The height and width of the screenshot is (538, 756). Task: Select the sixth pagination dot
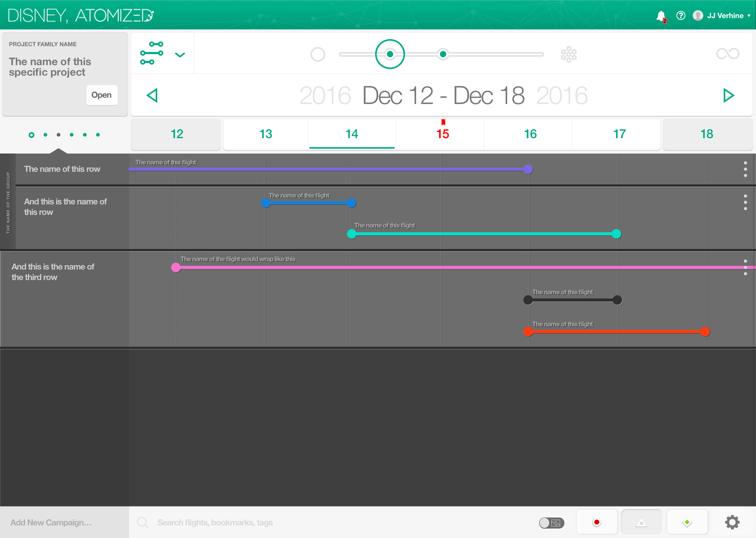[98, 134]
